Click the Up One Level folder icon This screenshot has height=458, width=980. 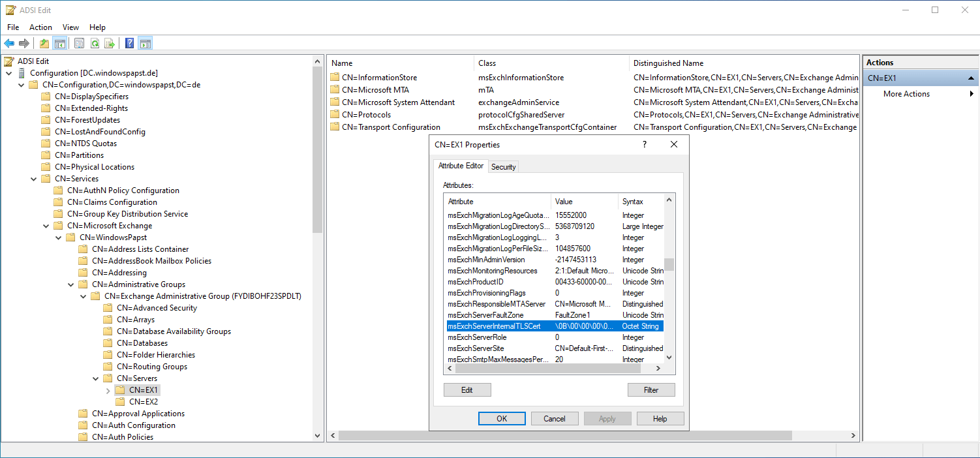[44, 44]
